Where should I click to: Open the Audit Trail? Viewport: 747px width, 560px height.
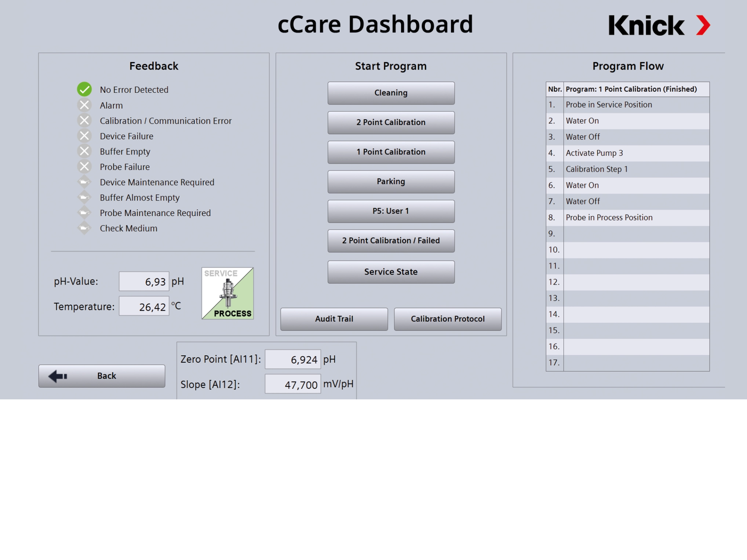334,319
